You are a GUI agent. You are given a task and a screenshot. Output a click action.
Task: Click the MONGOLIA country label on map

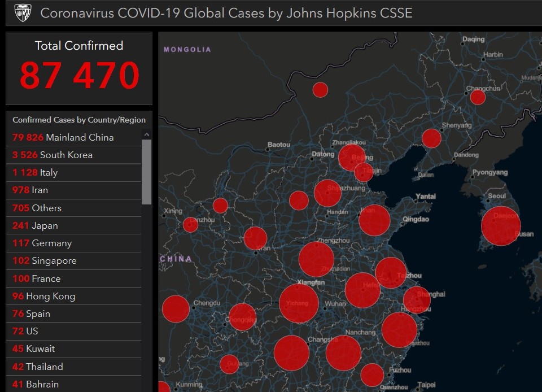(x=187, y=50)
